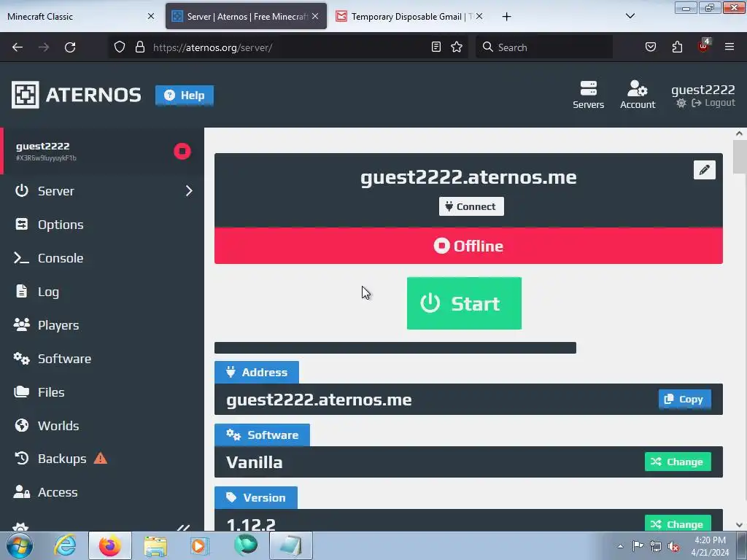Screen dimensions: 747x560
Task: Open the Help button
Action: tap(185, 96)
